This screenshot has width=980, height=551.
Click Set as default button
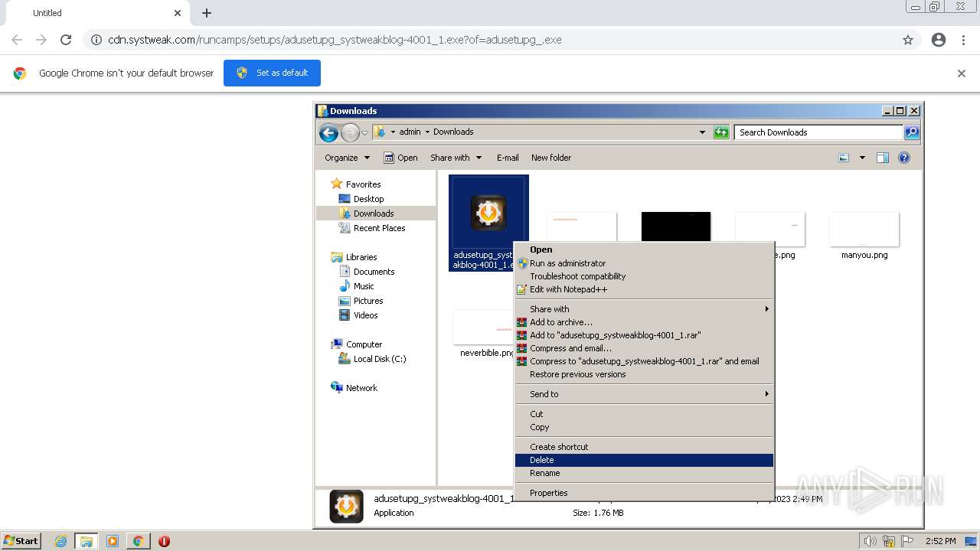click(x=272, y=73)
